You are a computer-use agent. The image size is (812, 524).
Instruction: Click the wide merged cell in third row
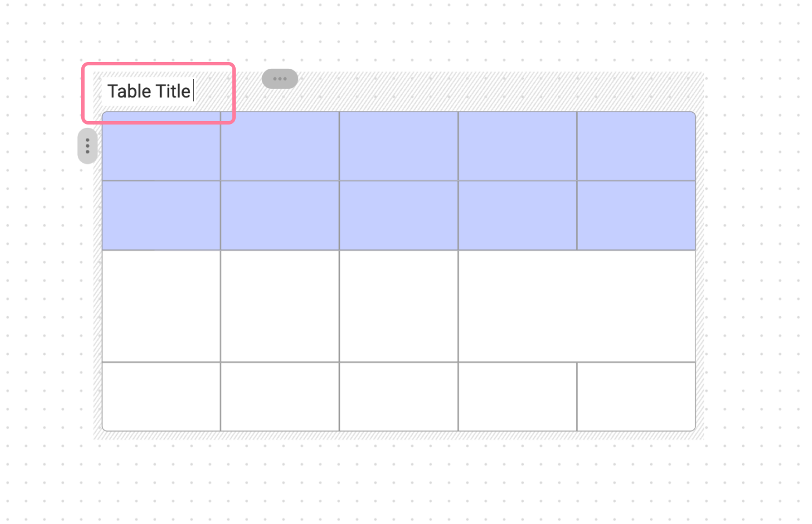[x=577, y=306]
